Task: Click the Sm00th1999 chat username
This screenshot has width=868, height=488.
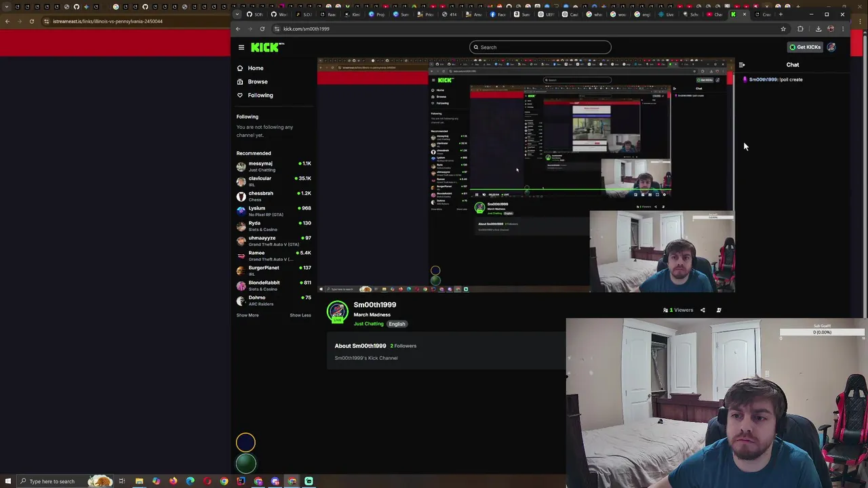Action: point(763,79)
